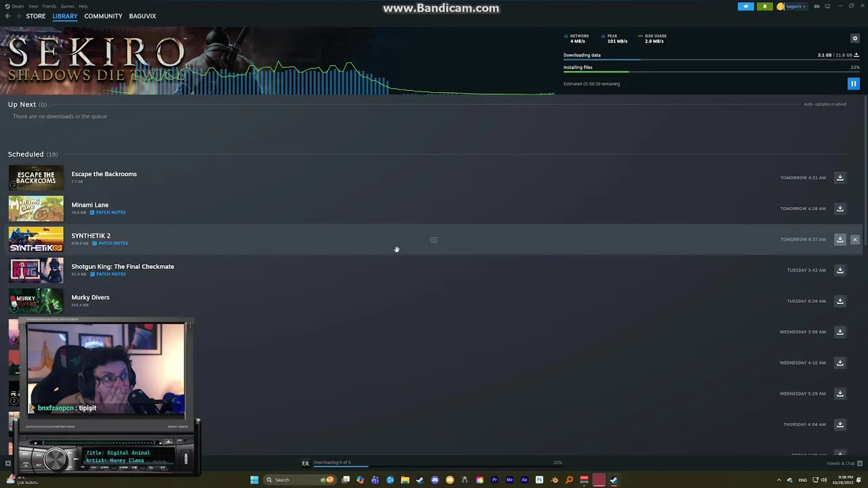This screenshot has height=488, width=868.
Task: Click download icon for Wednesday 5:29 AM row
Action: point(840,393)
